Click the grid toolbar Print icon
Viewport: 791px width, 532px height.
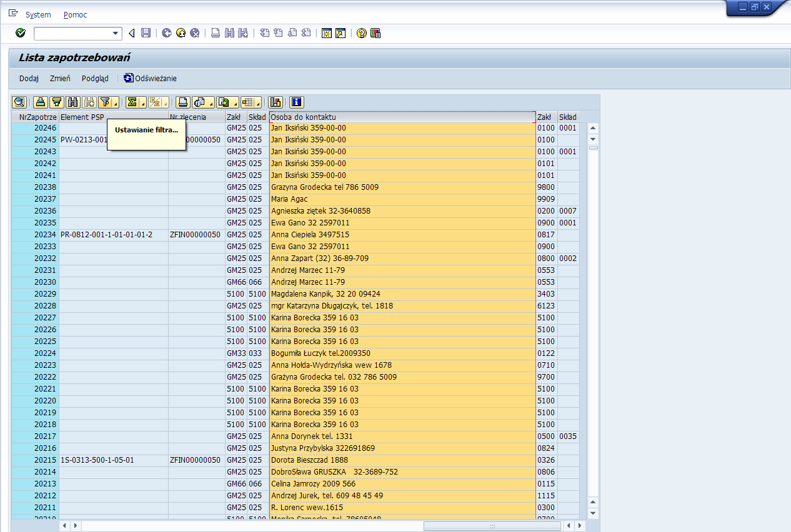coord(183,102)
